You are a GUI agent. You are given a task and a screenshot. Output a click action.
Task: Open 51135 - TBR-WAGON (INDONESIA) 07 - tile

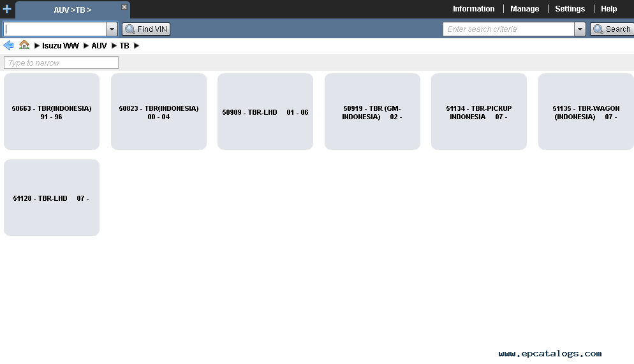click(x=586, y=112)
